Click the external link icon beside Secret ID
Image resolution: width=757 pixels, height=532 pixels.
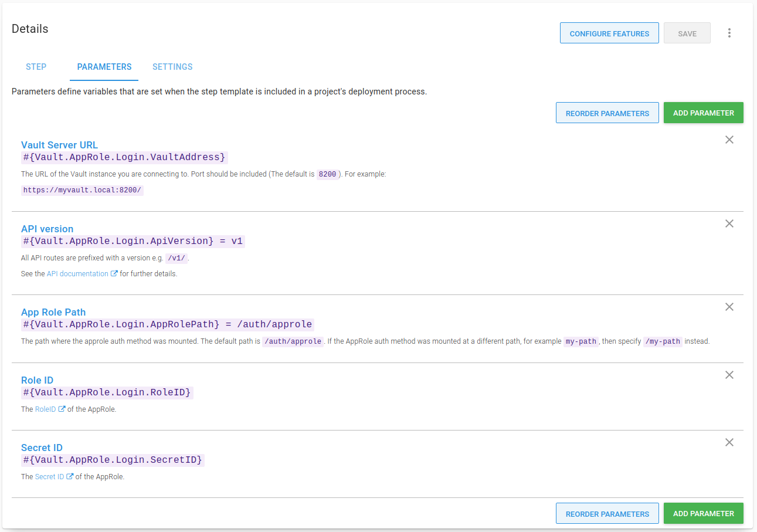(69, 476)
